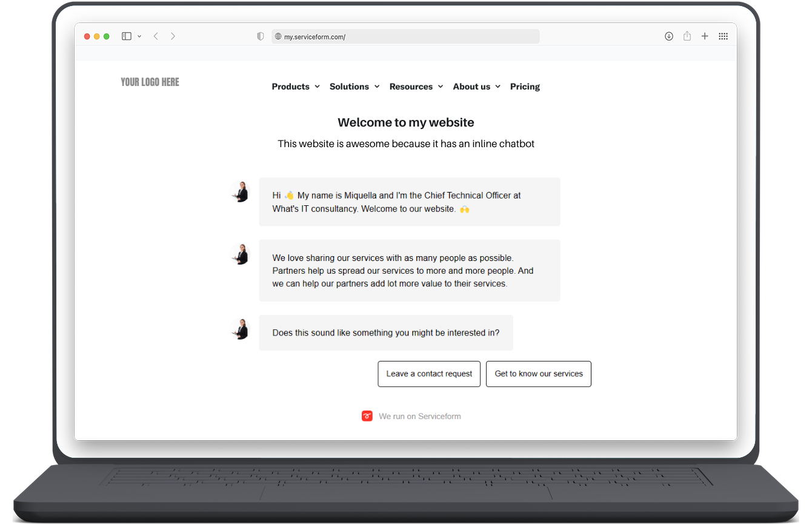
Task: Click the Welcome to my website heading
Action: click(406, 122)
